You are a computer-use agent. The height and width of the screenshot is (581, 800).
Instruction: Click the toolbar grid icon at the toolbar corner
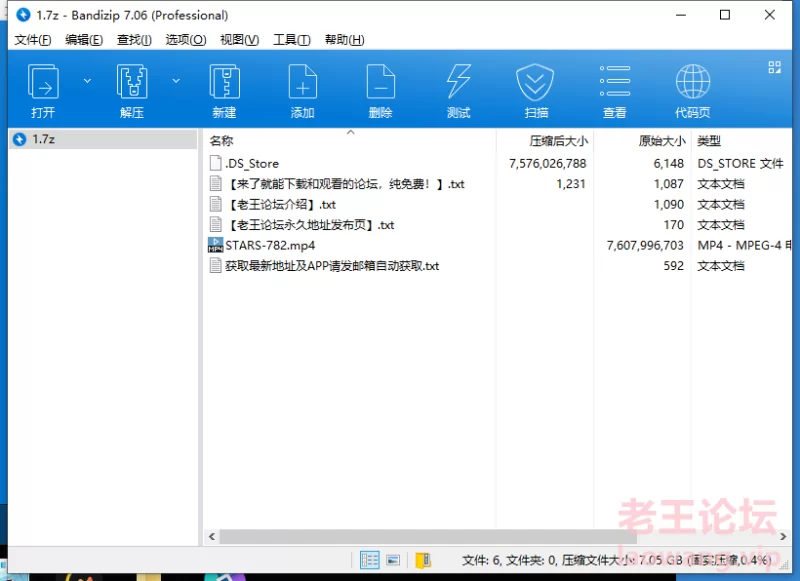click(x=774, y=67)
